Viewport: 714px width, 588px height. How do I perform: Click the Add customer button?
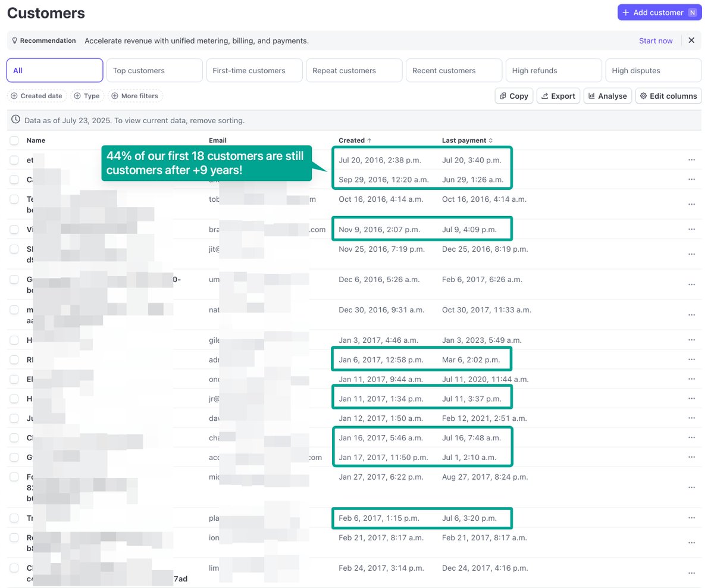(660, 12)
